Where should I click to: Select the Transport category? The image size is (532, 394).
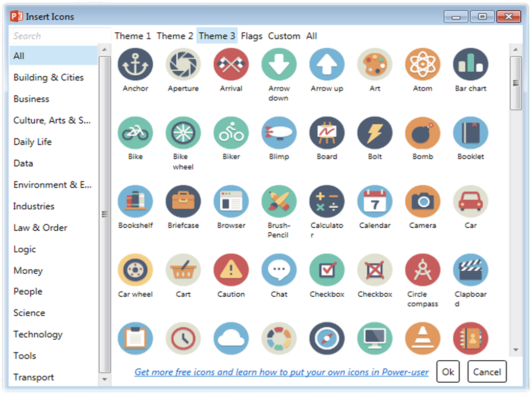(34, 377)
